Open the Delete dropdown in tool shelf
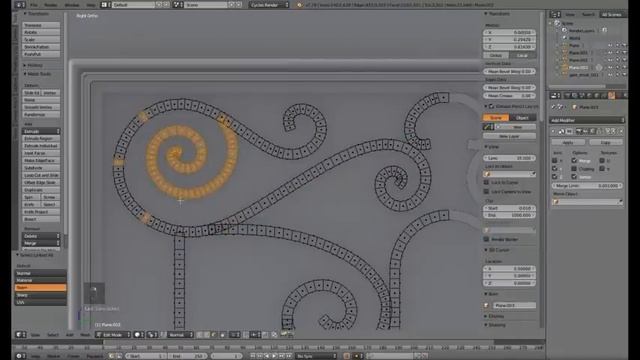Image resolution: width=640 pixels, height=360 pixels. pos(41,236)
